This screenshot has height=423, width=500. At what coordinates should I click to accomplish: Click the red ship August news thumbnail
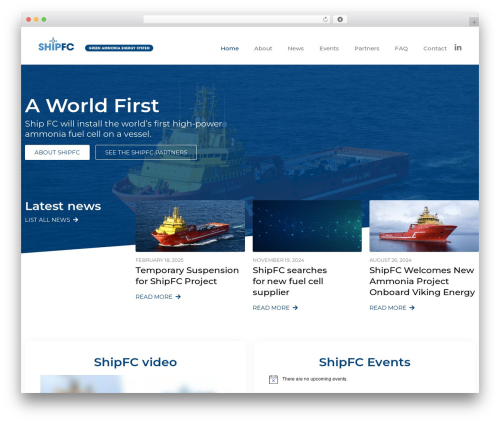pos(424,226)
